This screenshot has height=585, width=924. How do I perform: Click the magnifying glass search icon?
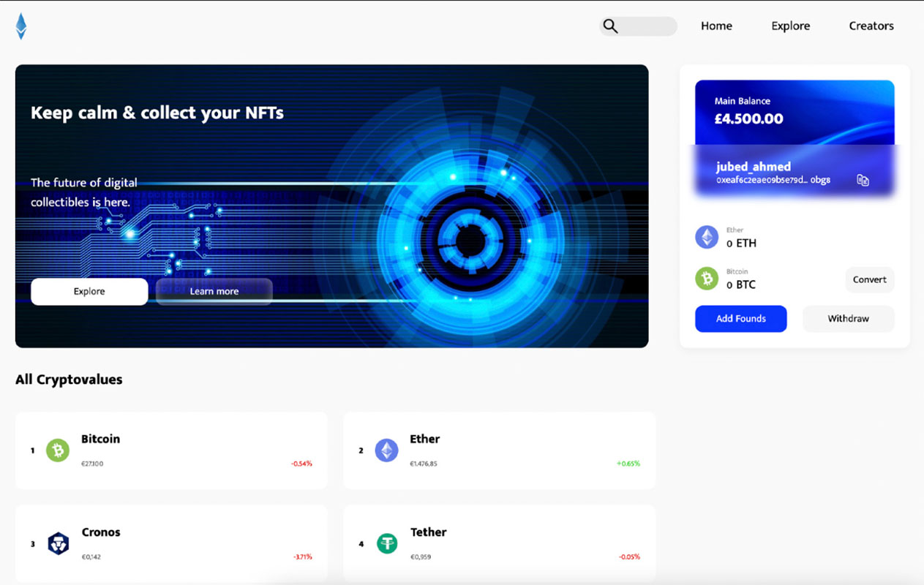(x=610, y=26)
